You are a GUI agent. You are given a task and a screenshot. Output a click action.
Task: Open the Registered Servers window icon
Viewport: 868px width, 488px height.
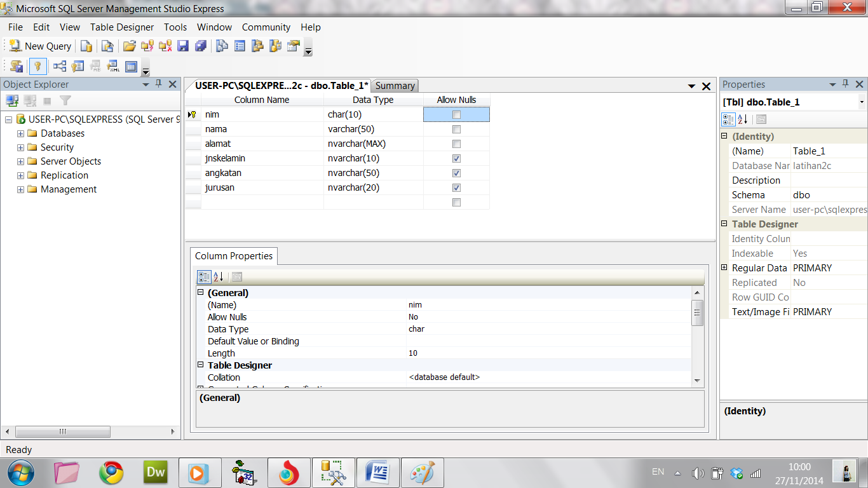tap(222, 46)
